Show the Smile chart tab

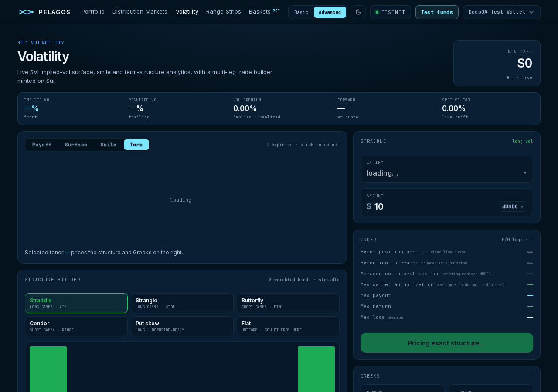tap(109, 145)
